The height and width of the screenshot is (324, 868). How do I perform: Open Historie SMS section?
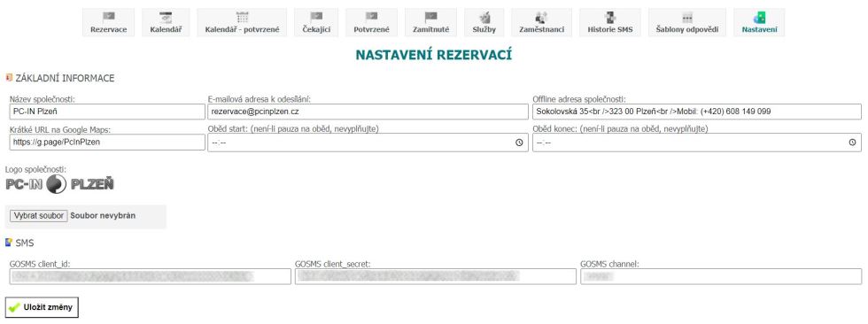(610, 23)
